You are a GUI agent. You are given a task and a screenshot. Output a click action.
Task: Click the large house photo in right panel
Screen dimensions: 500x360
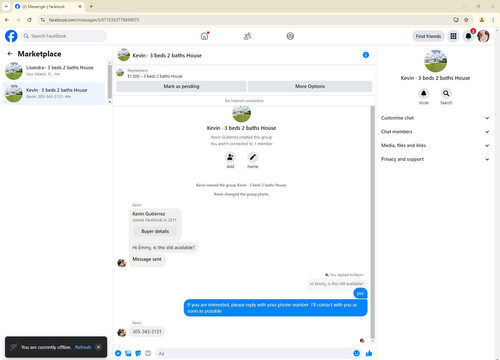tap(435, 61)
